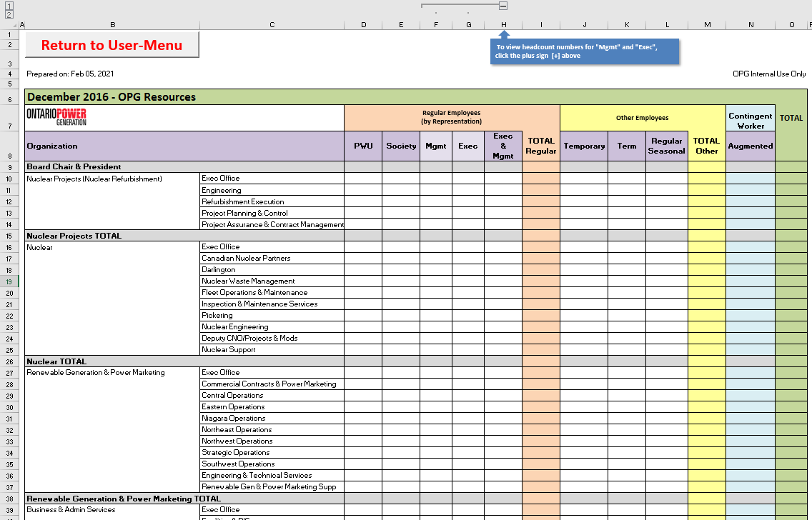Click the Society column heading
The height and width of the screenshot is (520, 812).
pos(401,146)
